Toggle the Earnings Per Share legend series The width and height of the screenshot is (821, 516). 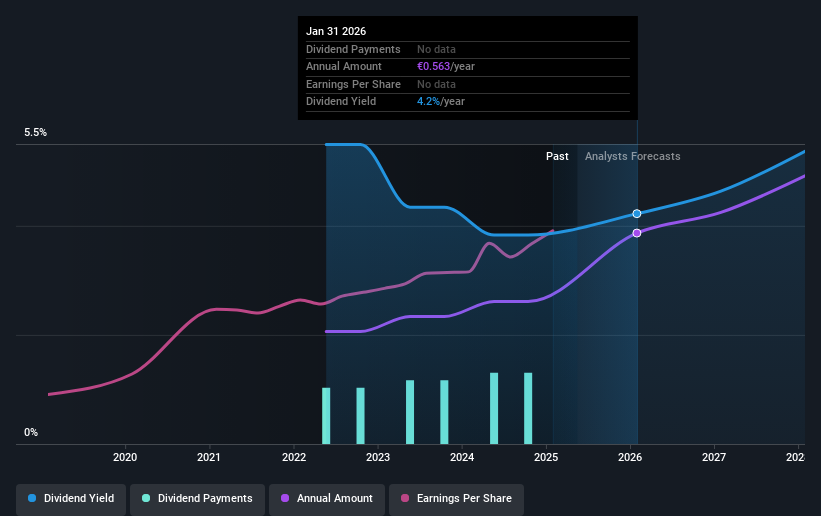(x=456, y=499)
